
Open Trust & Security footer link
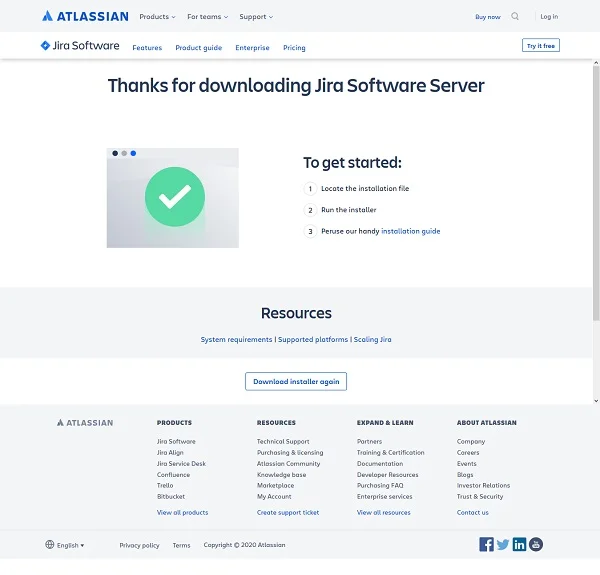pos(480,497)
